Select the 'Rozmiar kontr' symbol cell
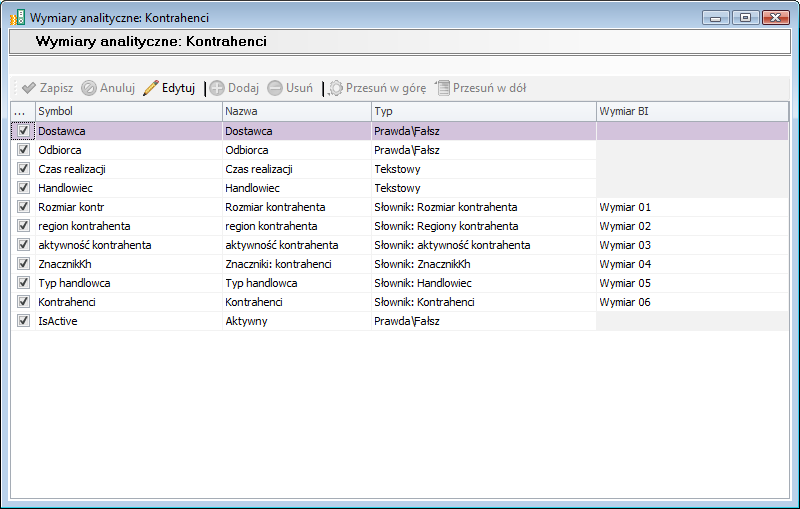The image size is (800, 509). point(129,207)
